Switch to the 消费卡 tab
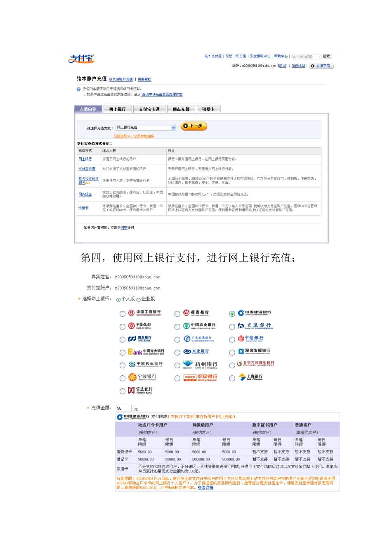This screenshot has width=392, height=555. pos(209,109)
